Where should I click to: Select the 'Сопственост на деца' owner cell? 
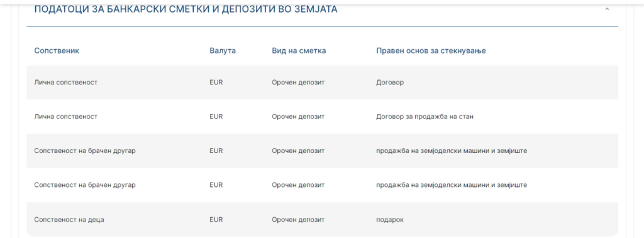pos(69,220)
